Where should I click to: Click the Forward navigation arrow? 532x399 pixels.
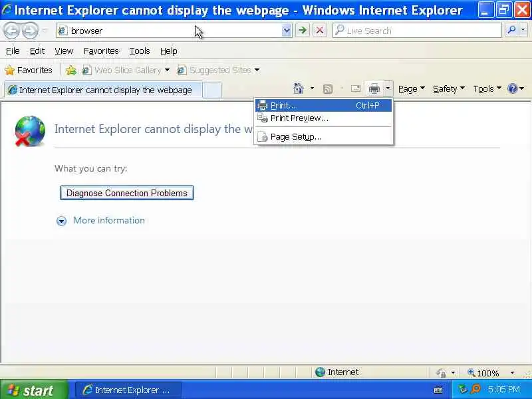click(x=30, y=31)
